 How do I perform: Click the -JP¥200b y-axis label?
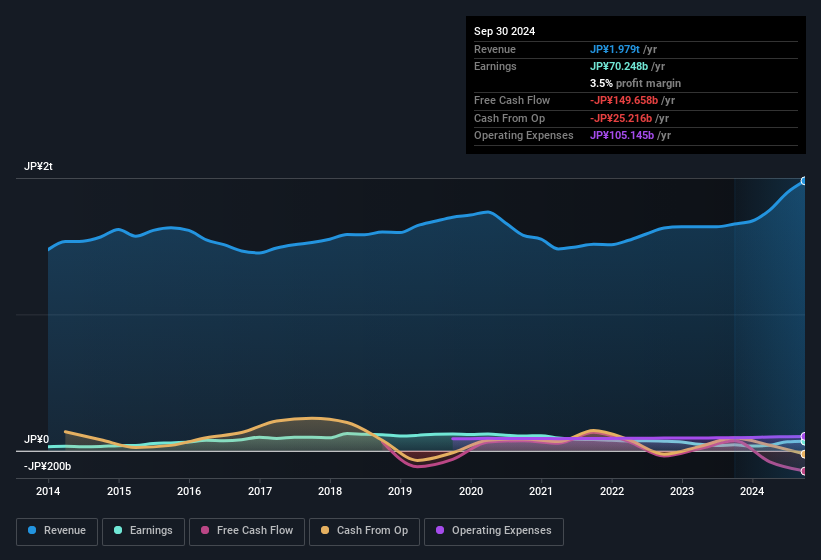tap(47, 466)
